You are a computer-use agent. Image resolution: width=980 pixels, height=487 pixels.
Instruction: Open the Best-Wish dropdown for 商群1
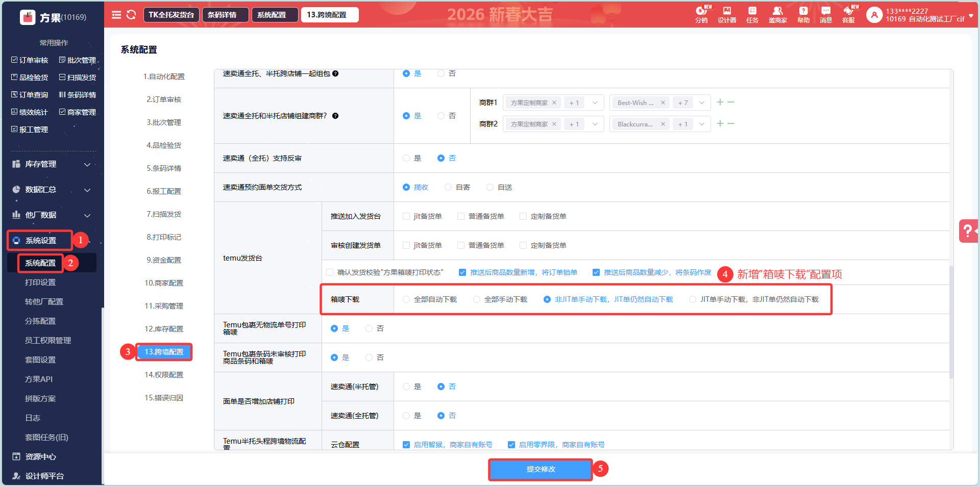tap(702, 102)
